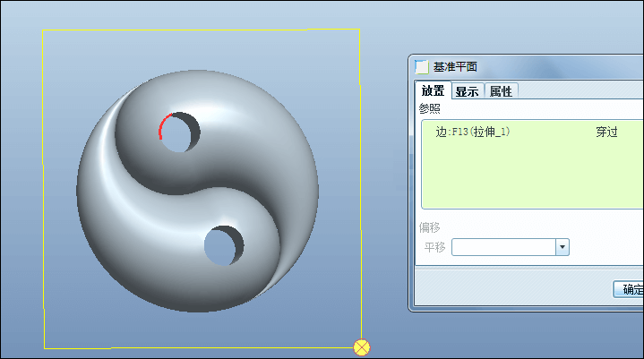Open the 平移 offset dropdown arrow
Image resolution: width=644 pixels, height=359 pixels.
click(x=562, y=247)
